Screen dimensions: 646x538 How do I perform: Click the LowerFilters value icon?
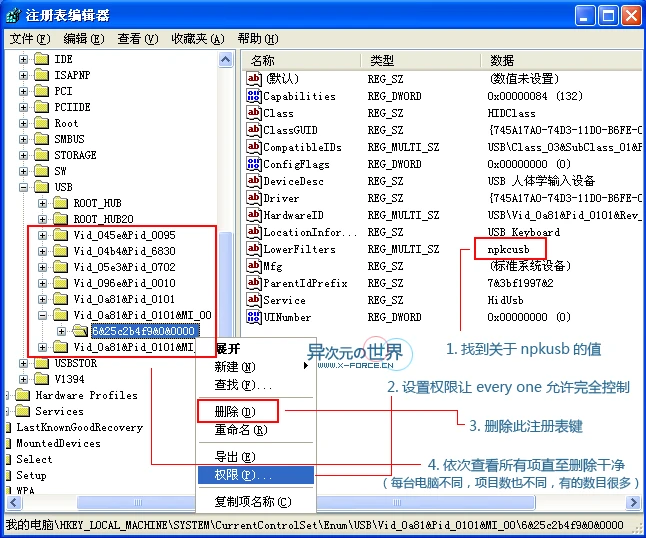(253, 249)
